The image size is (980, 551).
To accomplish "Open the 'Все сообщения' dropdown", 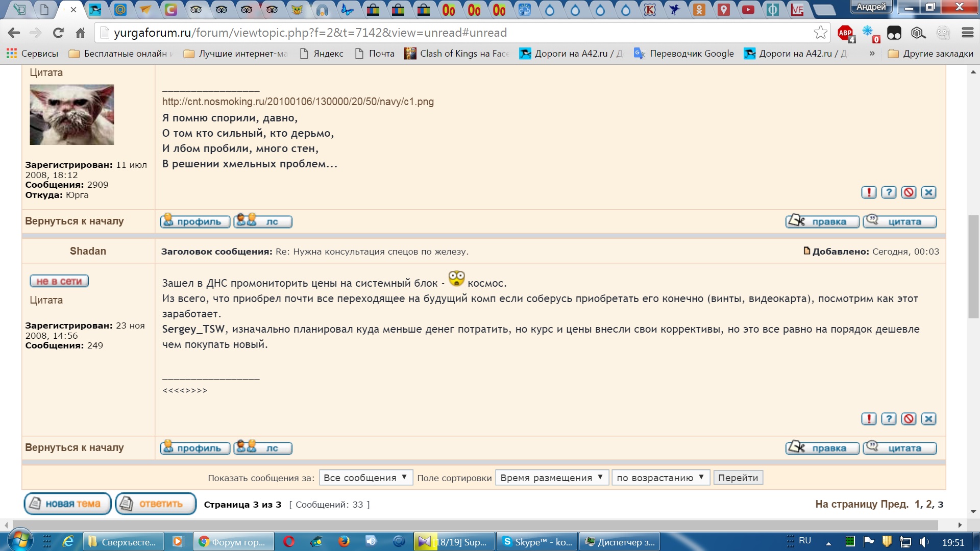I will point(365,478).
